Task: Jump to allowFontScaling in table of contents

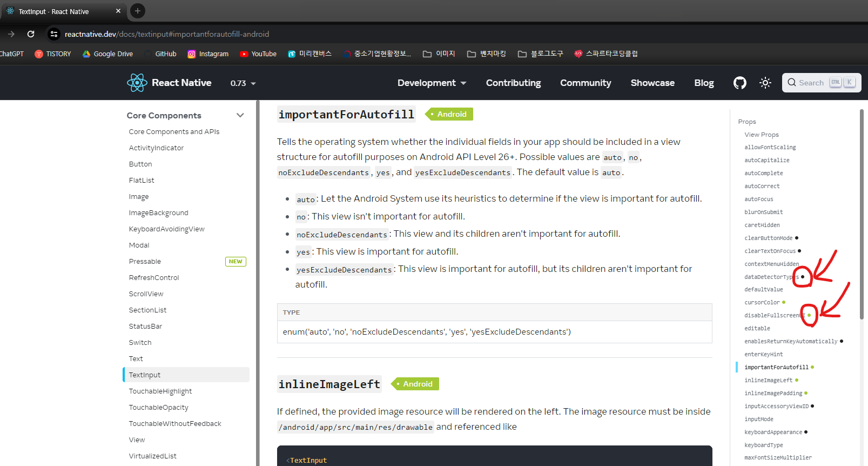Action: 770,147
